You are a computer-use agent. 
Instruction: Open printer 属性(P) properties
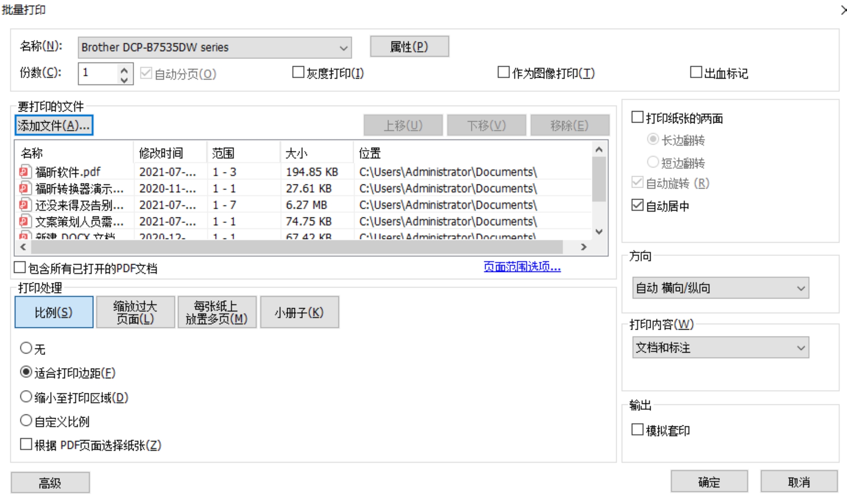click(409, 47)
